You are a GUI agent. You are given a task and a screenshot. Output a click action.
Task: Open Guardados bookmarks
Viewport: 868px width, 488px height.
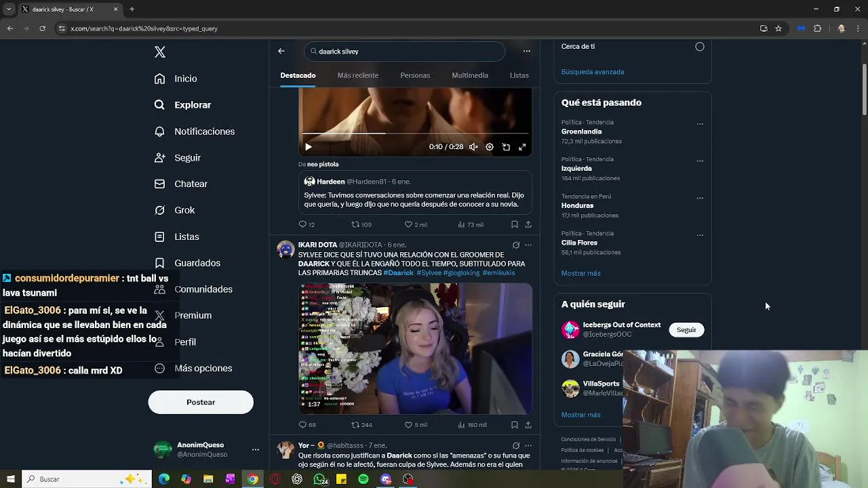(187, 263)
